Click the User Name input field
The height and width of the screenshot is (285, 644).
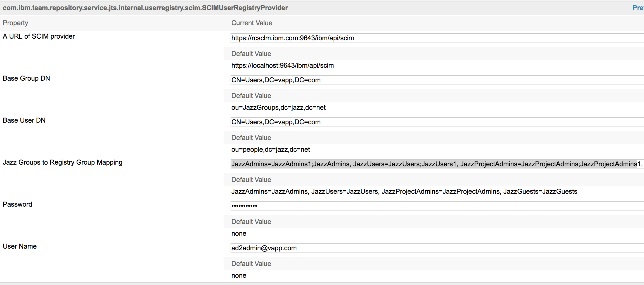click(x=437, y=248)
